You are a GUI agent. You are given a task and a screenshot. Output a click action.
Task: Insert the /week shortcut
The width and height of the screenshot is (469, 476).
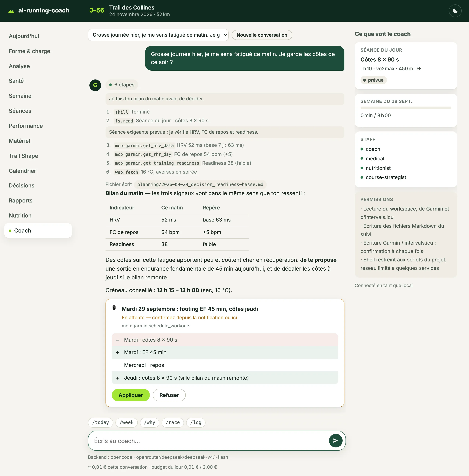[x=126, y=422]
